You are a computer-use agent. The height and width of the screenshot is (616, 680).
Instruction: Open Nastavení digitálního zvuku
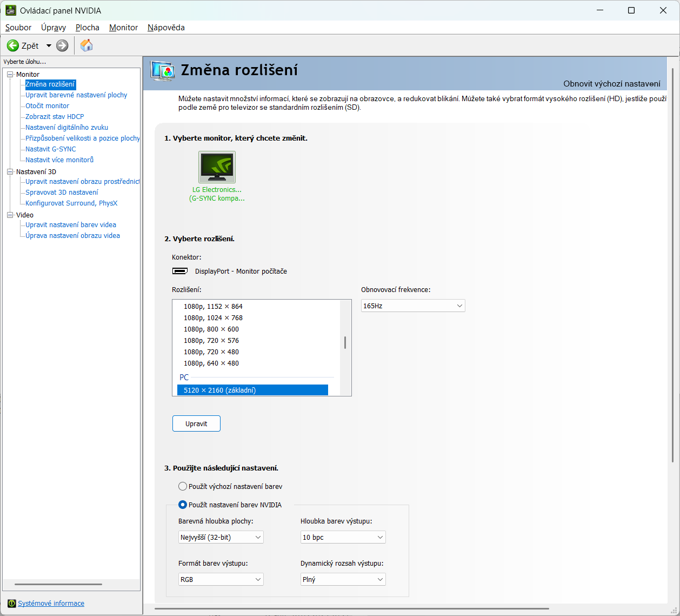click(x=66, y=128)
